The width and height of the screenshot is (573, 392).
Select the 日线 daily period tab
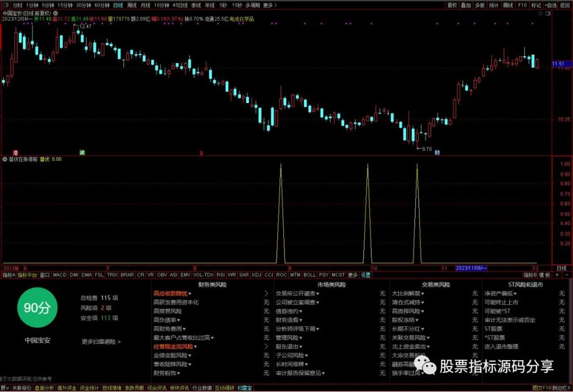118,5
